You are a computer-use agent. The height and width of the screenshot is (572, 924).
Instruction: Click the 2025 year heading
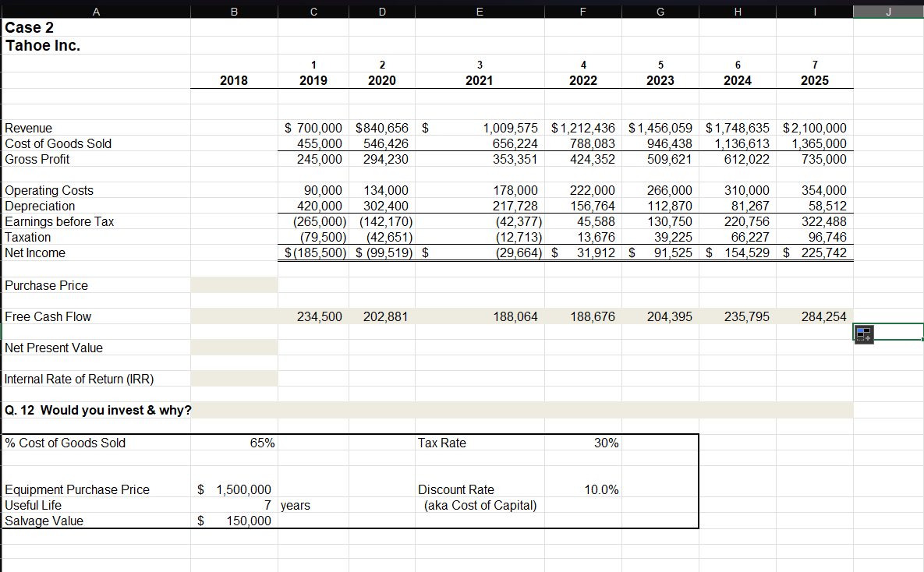tap(814, 81)
